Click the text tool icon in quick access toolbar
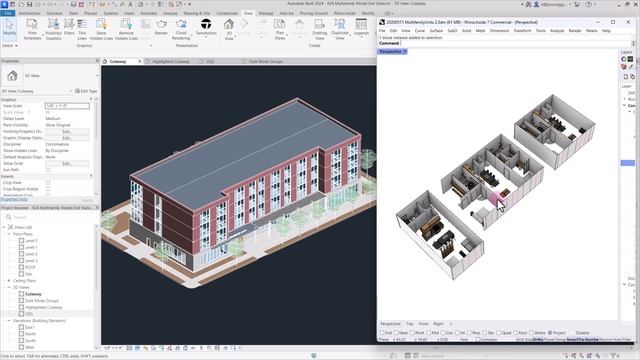 click(x=130, y=4)
